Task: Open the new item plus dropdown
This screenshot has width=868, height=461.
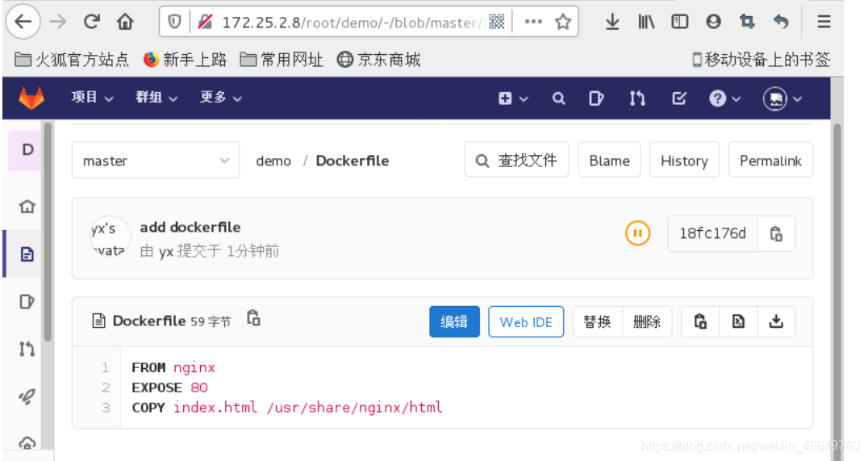Action: pos(512,98)
